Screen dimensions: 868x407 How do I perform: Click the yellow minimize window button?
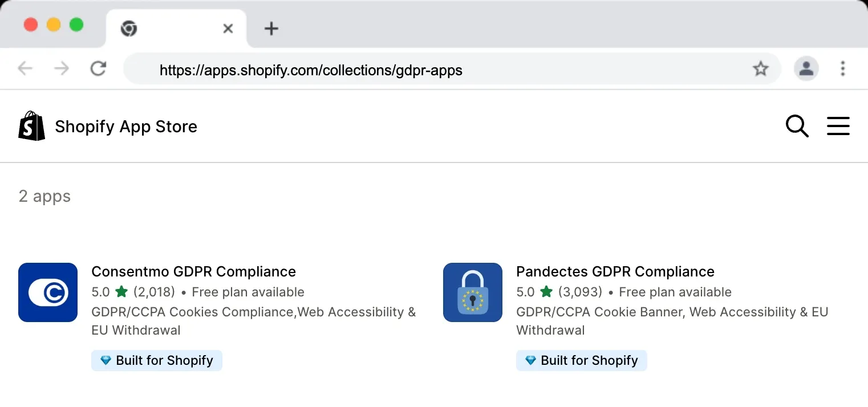click(x=54, y=25)
